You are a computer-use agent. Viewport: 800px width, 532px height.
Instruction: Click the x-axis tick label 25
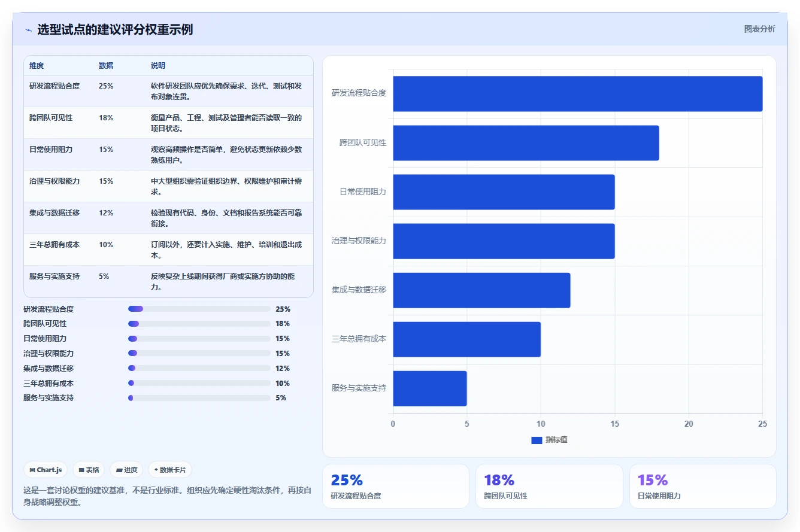[x=762, y=424]
